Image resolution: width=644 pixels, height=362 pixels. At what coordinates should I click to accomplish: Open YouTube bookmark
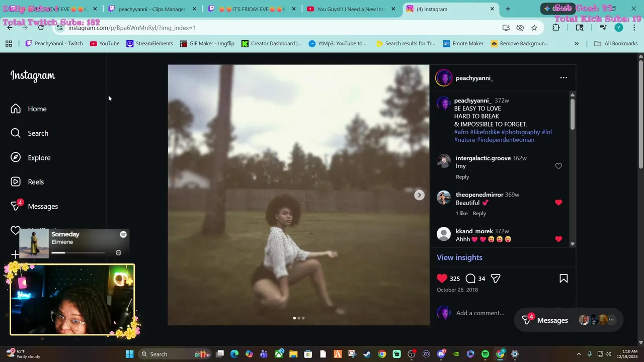pyautogui.click(x=105, y=44)
